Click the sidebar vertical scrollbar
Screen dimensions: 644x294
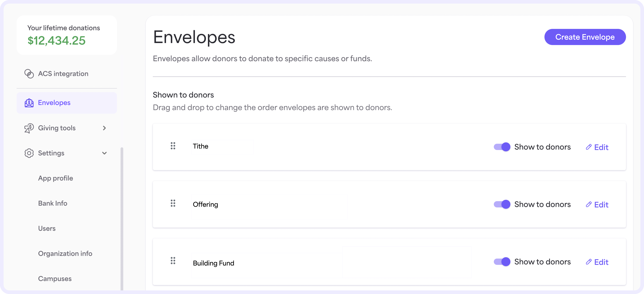122,219
